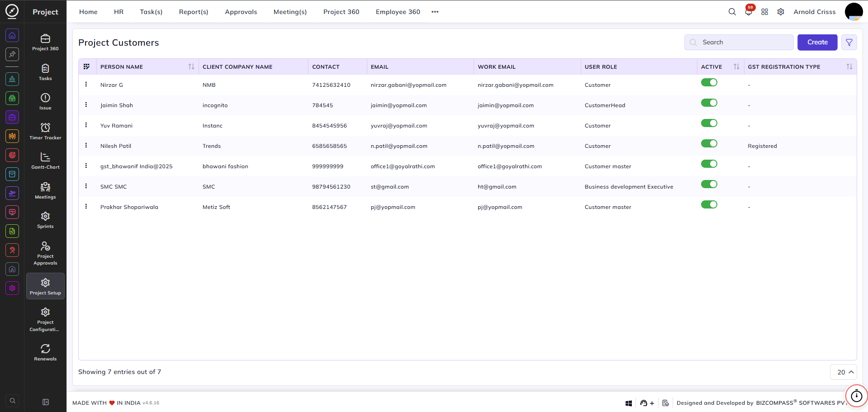Open Timer Tracker

(45, 132)
